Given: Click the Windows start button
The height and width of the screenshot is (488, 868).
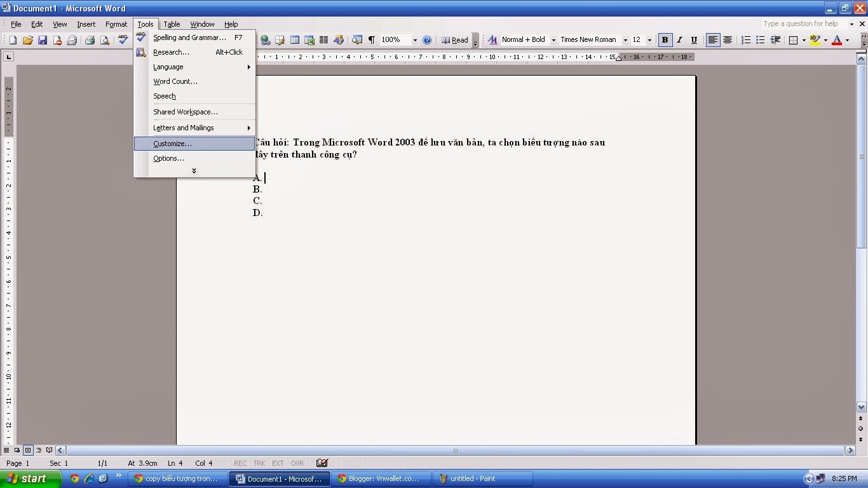Looking at the screenshot, I should [31, 478].
